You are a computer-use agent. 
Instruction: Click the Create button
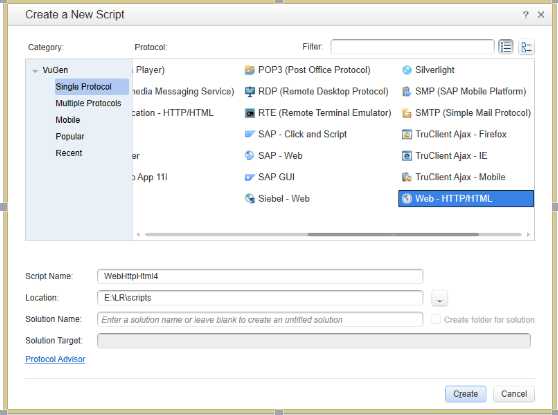pyautogui.click(x=465, y=394)
